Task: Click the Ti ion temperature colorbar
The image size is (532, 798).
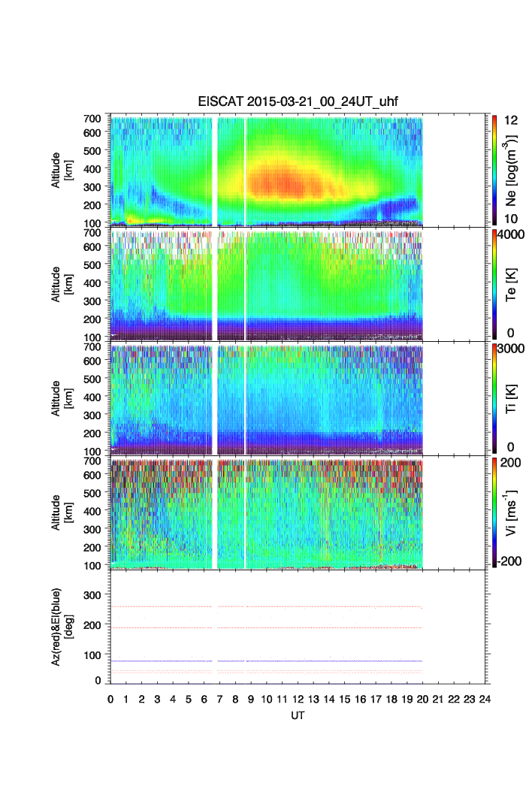Action: point(494,398)
